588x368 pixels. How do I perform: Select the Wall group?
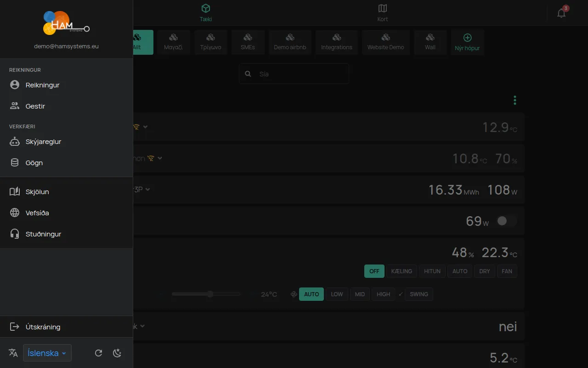tap(430, 42)
